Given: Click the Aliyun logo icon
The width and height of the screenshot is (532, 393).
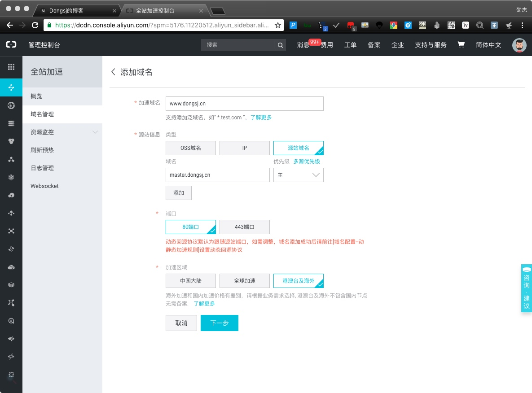Looking at the screenshot, I should 11,44.
